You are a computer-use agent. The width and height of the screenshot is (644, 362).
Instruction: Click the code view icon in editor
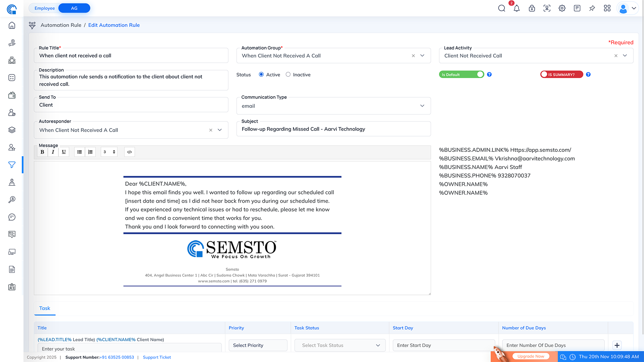click(129, 152)
